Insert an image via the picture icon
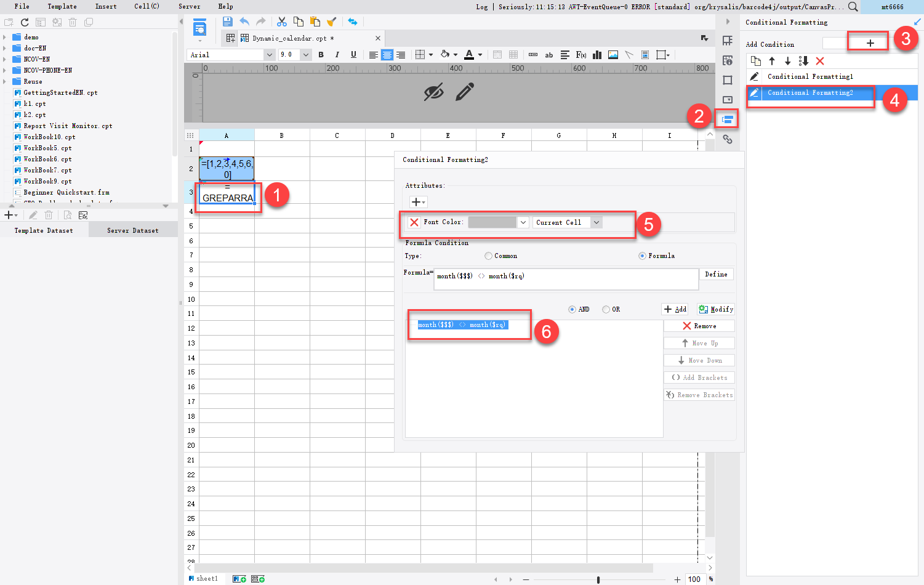This screenshot has height=585, width=924. [613, 55]
